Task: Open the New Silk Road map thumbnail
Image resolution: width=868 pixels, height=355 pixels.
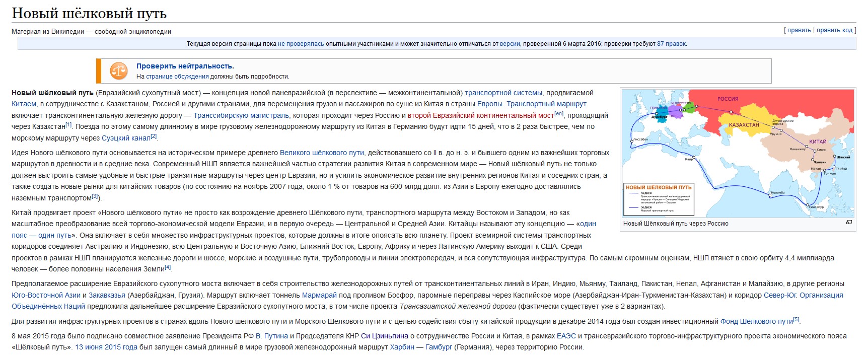Action: (x=738, y=153)
